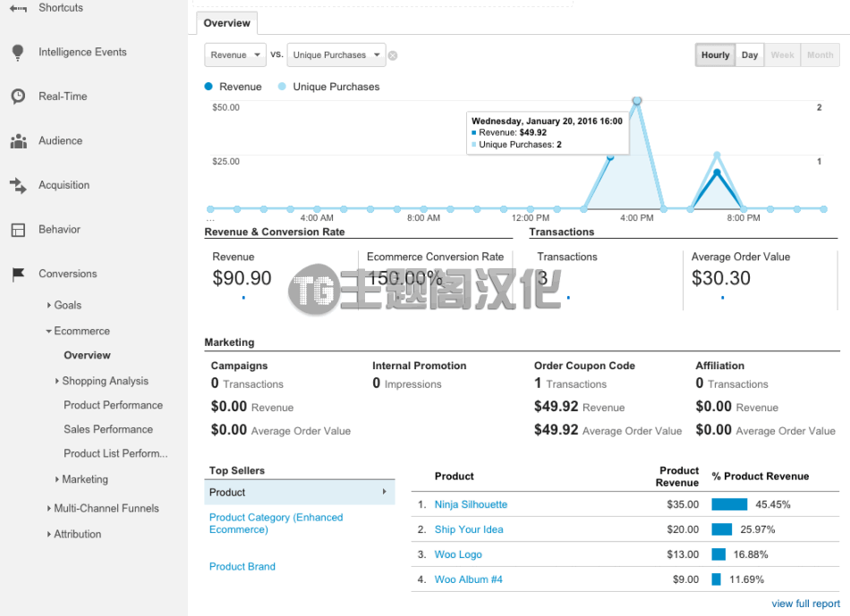Open the Ship Your Idea product link

pyautogui.click(x=468, y=530)
